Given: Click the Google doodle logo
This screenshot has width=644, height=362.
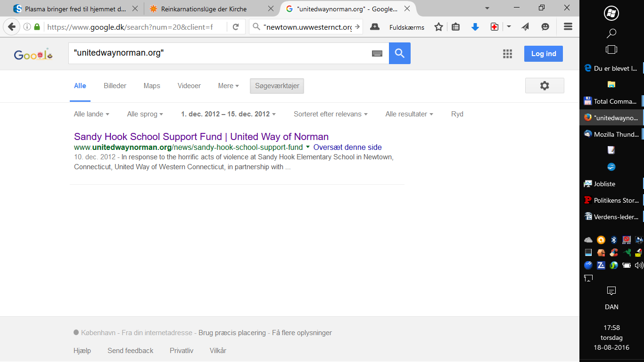Looking at the screenshot, I should click(33, 55).
